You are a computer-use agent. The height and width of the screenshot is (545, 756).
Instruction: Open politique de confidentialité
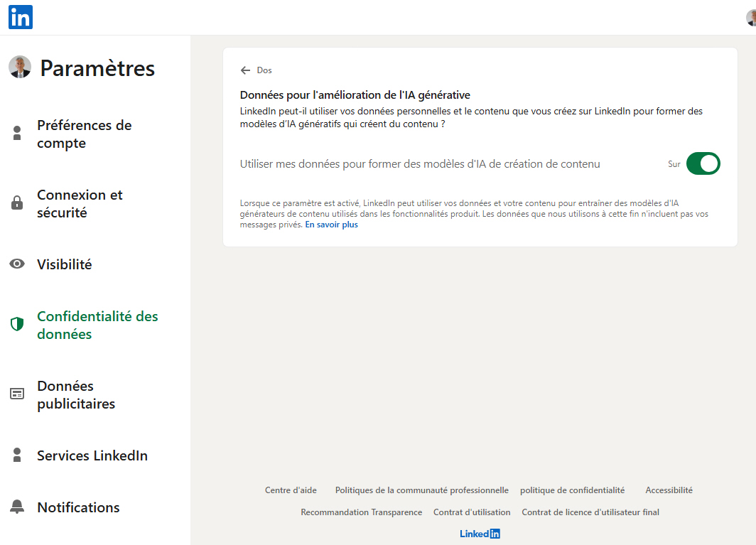pyautogui.click(x=573, y=490)
